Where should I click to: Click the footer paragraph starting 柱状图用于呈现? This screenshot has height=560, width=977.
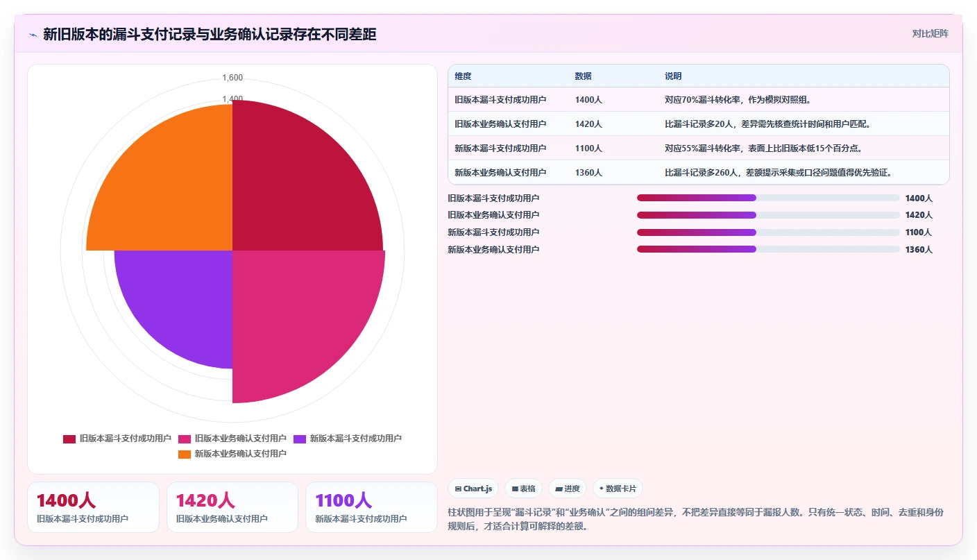coord(697,519)
